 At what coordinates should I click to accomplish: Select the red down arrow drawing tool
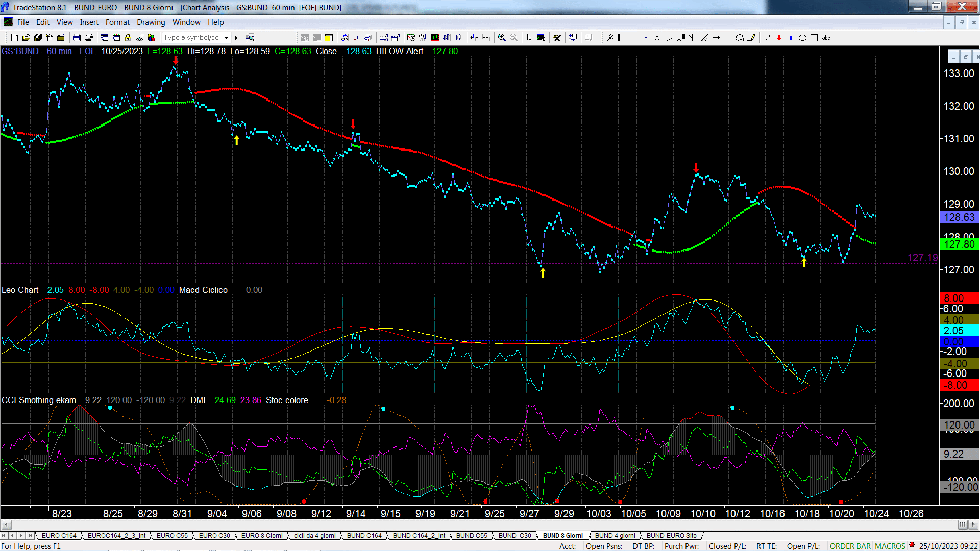point(779,38)
